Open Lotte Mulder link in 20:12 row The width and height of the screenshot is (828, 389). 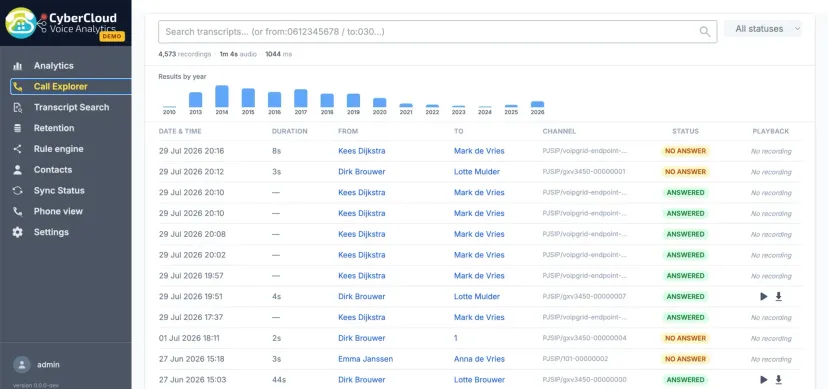coord(477,172)
